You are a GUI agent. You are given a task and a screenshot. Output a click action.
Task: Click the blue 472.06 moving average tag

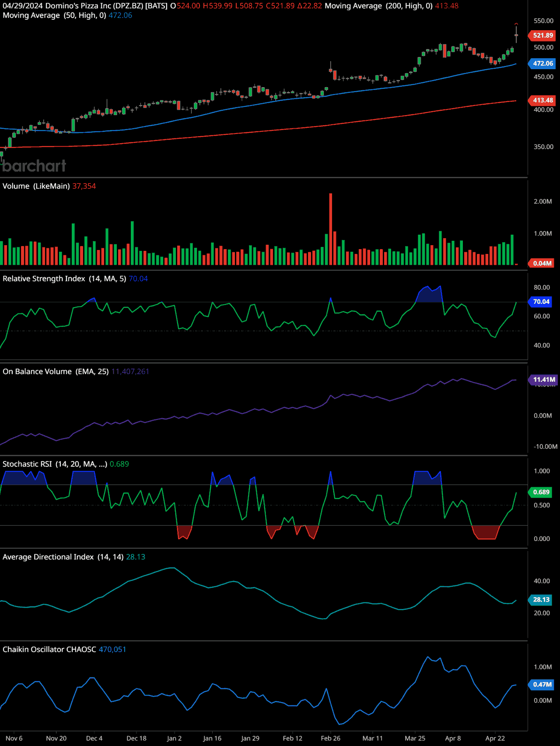(x=543, y=63)
